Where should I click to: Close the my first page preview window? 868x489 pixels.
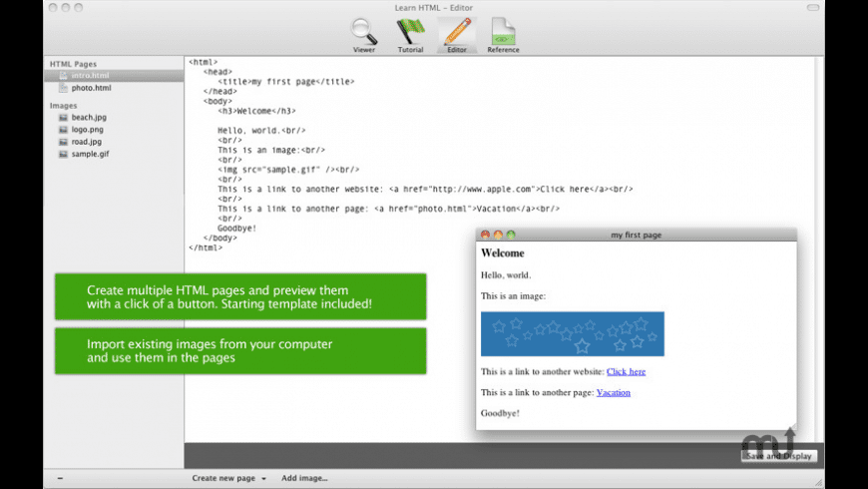(485, 235)
